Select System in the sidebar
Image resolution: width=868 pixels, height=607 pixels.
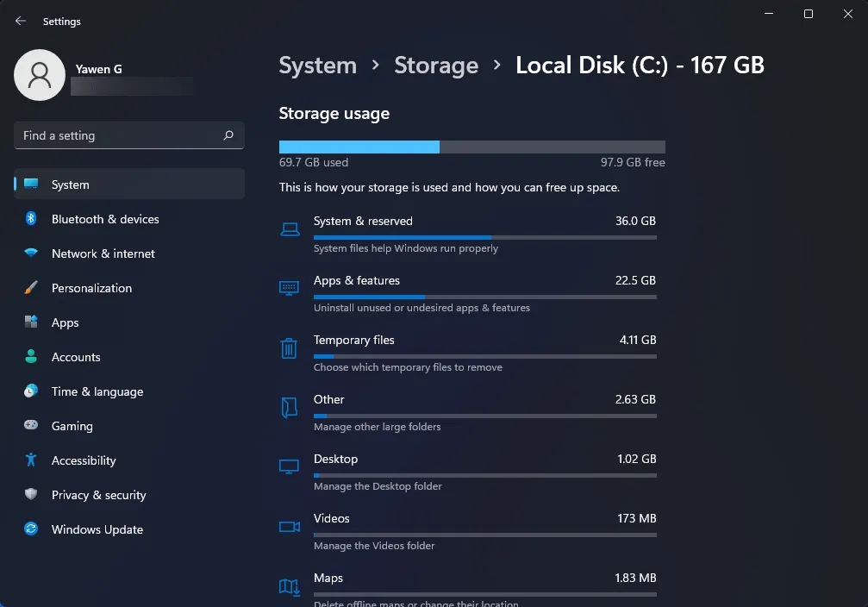[70, 185]
